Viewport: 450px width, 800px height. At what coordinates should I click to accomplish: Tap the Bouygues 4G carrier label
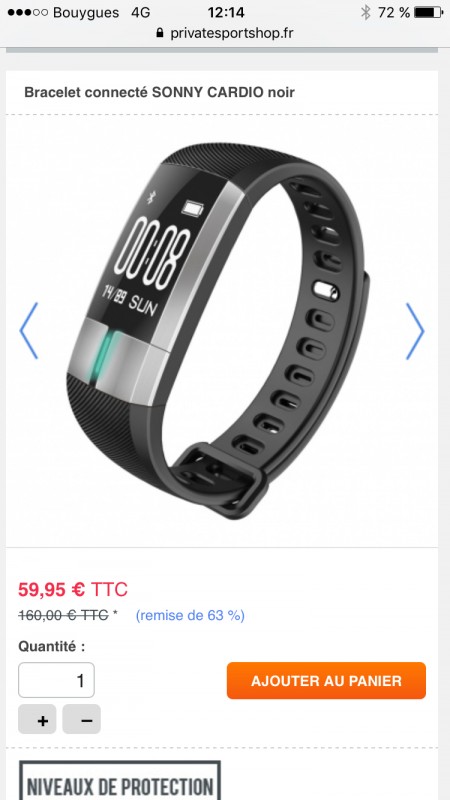(102, 12)
